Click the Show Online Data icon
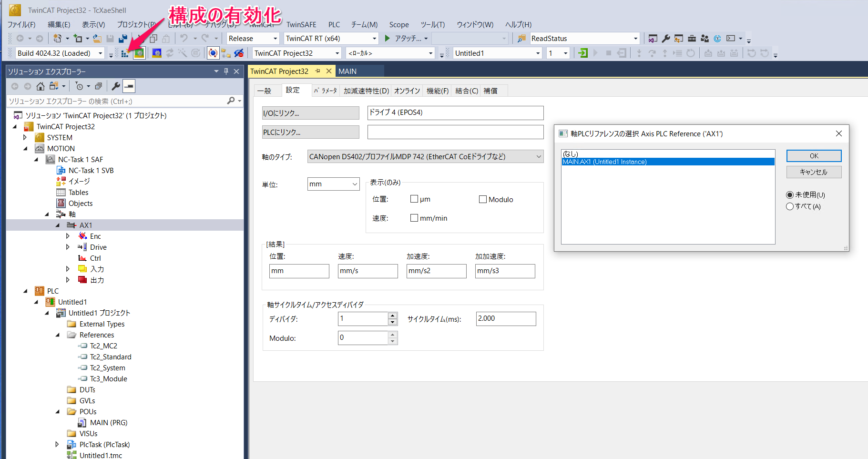Image resolution: width=868 pixels, height=459 pixels. (213, 53)
